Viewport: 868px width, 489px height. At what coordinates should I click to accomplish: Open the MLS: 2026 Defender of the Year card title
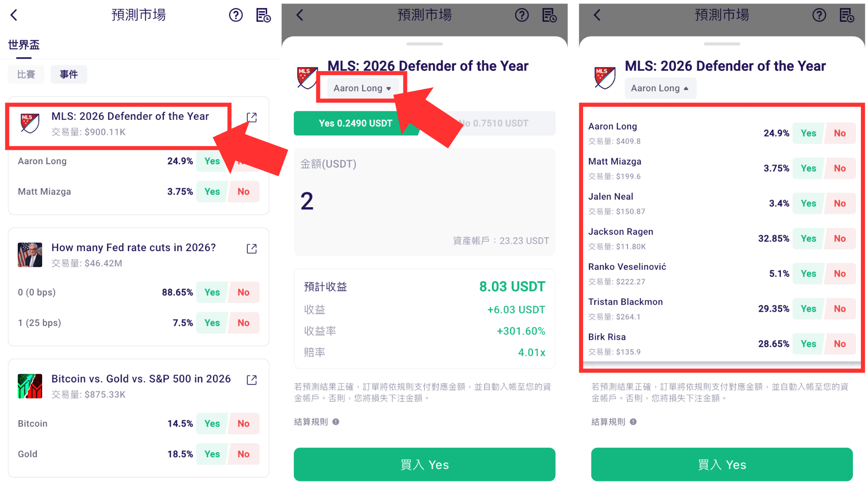pos(130,116)
